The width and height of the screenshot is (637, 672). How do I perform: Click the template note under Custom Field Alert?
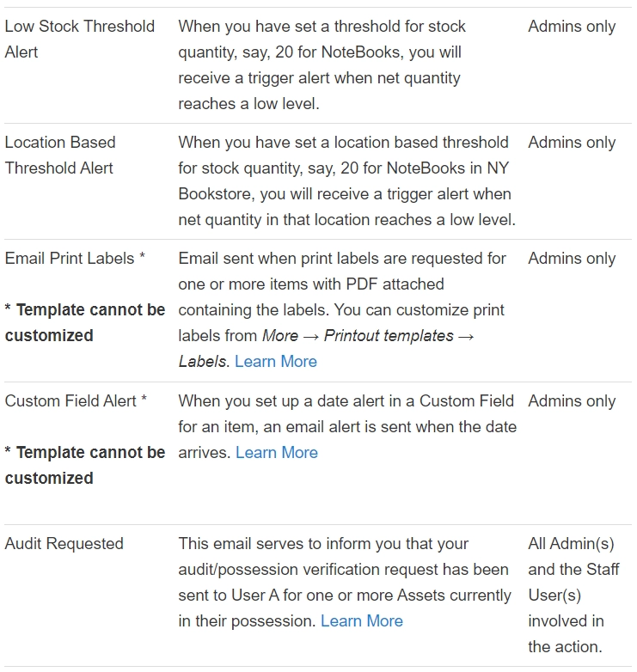[x=84, y=465]
